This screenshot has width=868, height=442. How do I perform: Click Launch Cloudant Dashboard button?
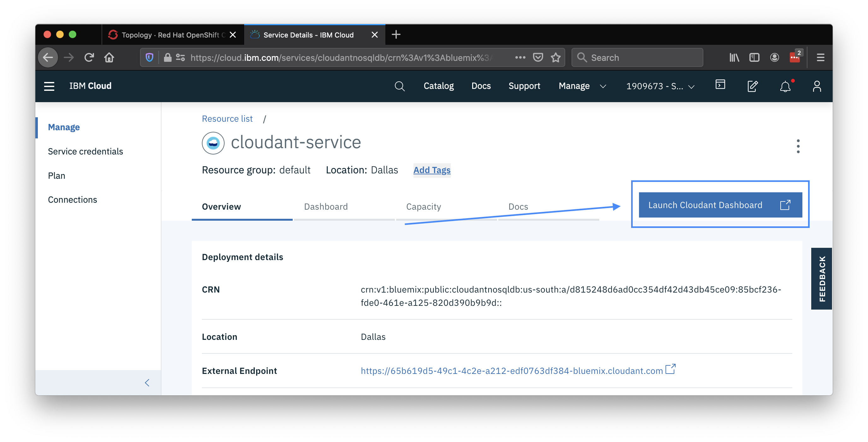[x=720, y=205]
